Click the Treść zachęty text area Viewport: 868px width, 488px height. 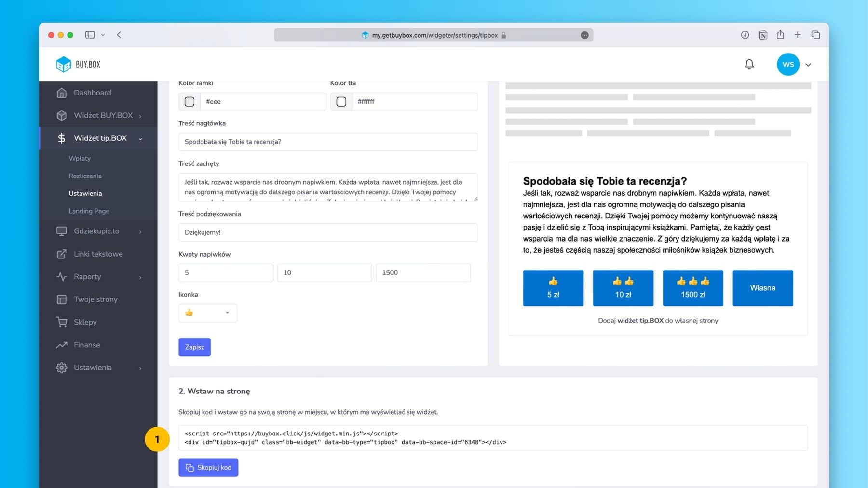click(328, 187)
